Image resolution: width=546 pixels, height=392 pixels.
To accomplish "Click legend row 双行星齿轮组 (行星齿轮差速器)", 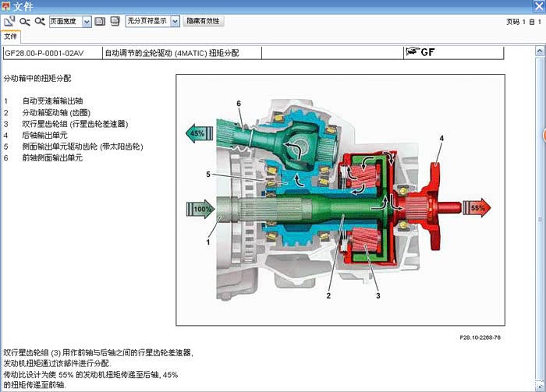I will 66,124.
